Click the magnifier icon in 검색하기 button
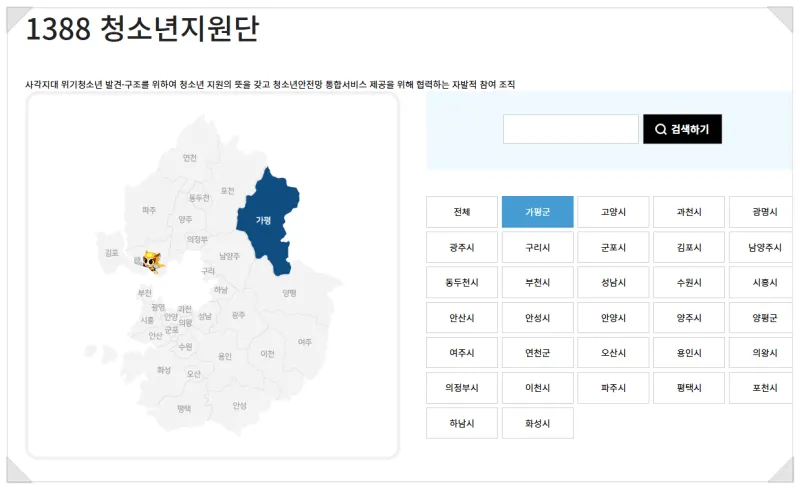800x489 pixels. point(661,129)
